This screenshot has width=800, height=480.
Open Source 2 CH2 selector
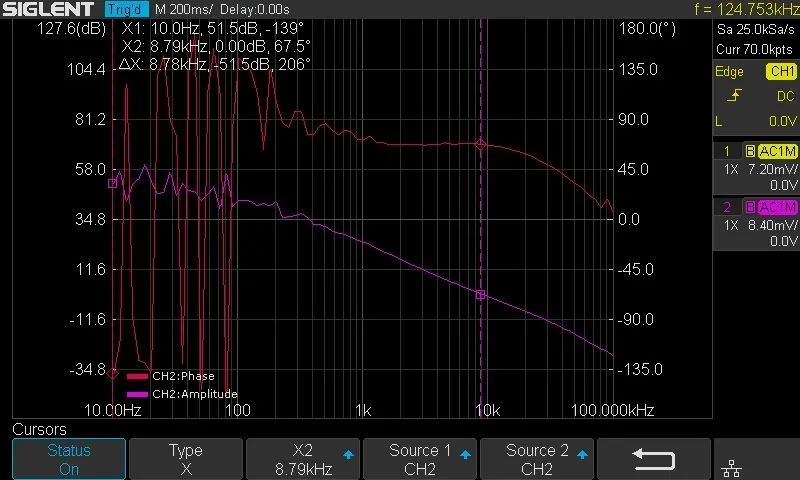(537, 459)
